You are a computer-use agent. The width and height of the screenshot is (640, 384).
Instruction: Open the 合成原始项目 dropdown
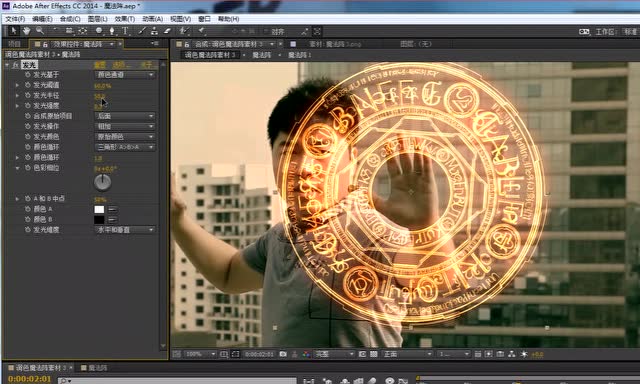(125, 116)
